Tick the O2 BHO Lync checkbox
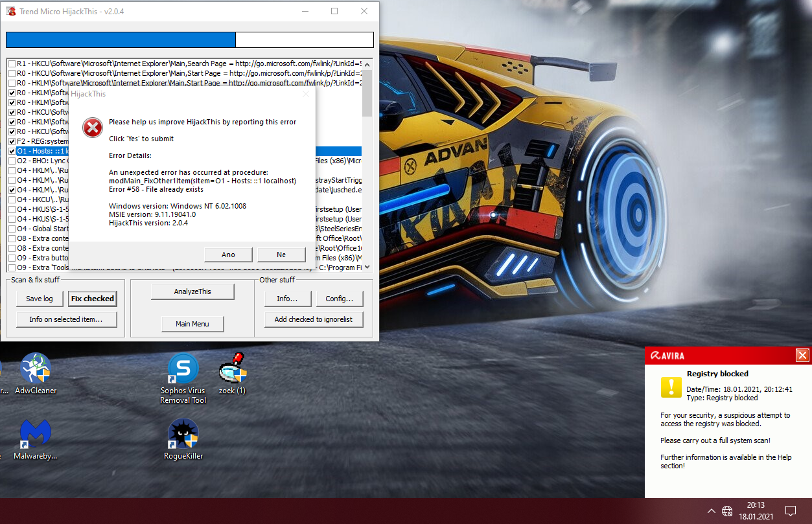Image resolution: width=812 pixels, height=524 pixels. [12, 161]
